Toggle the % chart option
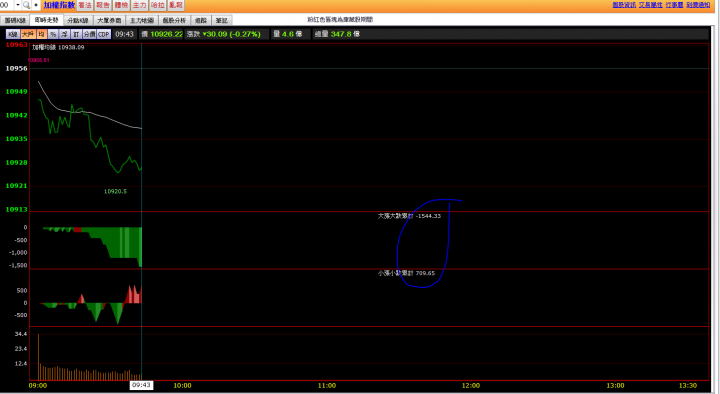This screenshot has height=394, width=720. pyautogui.click(x=53, y=34)
